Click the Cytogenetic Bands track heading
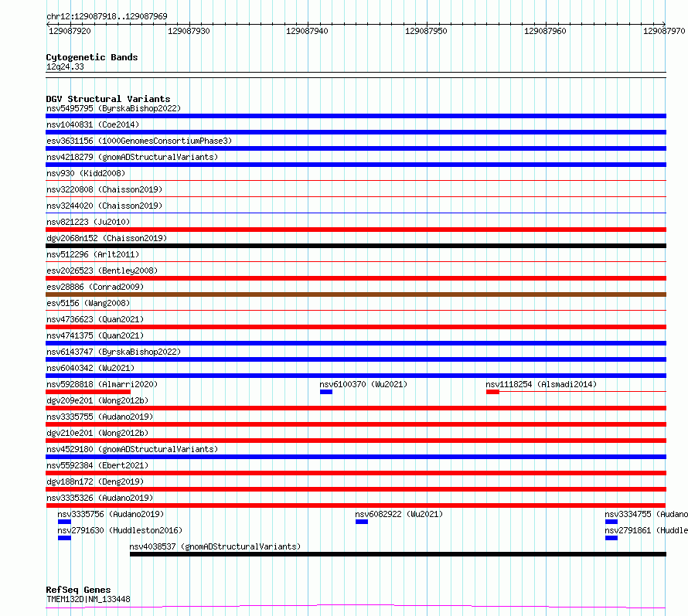Viewport: 688px width, 616px height. (x=92, y=57)
